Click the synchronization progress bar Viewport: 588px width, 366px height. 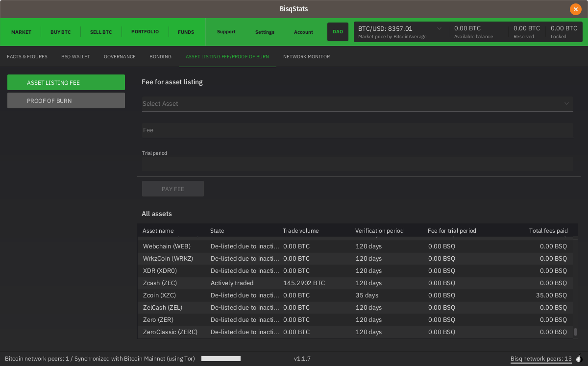point(221,359)
